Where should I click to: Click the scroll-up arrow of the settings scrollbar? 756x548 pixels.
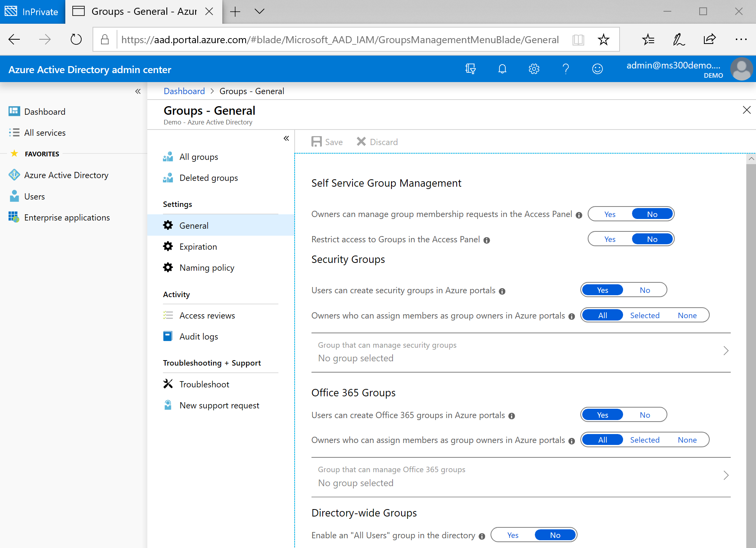751,159
